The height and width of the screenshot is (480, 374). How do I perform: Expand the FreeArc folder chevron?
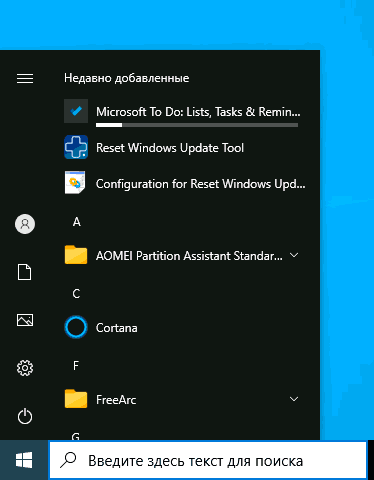coord(294,399)
